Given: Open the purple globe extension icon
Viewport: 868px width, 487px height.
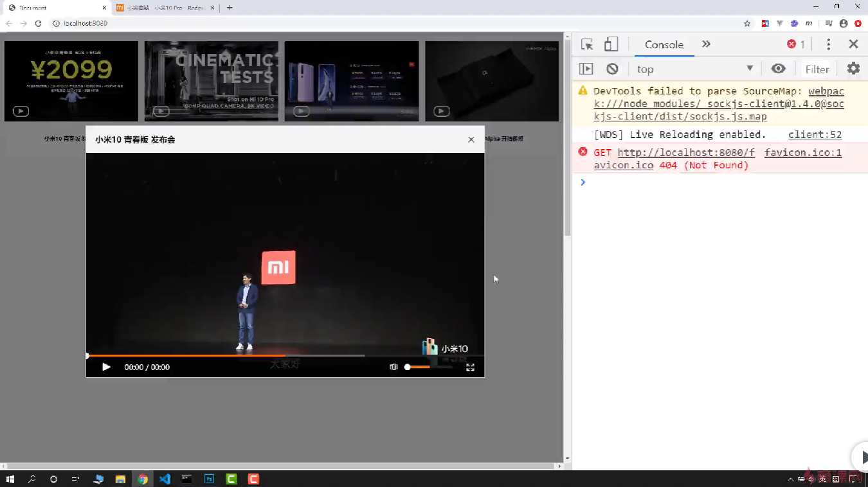Looking at the screenshot, I should pyautogui.click(x=794, y=23).
